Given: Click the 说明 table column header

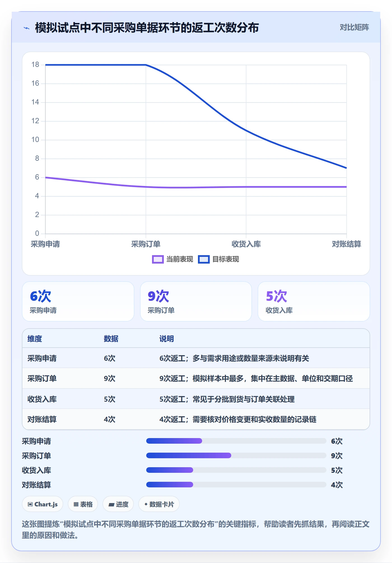Looking at the screenshot, I should tap(167, 339).
